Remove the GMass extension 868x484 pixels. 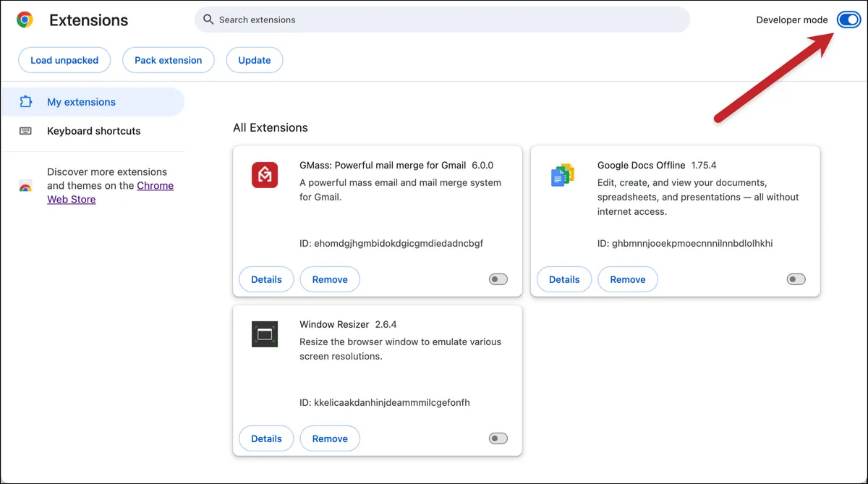point(330,279)
